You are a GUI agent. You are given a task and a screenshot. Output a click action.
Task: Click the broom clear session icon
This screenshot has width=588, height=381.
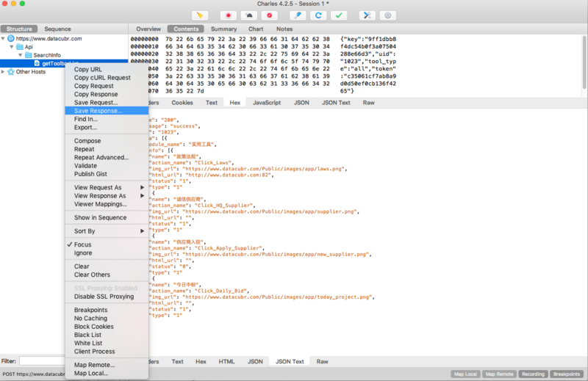coord(200,15)
